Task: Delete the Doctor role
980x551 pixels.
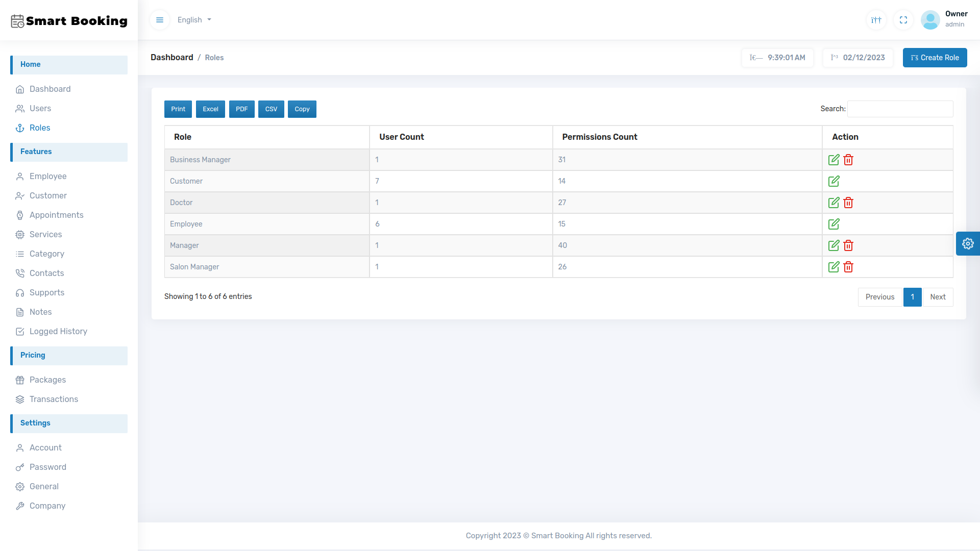Action: (x=848, y=203)
